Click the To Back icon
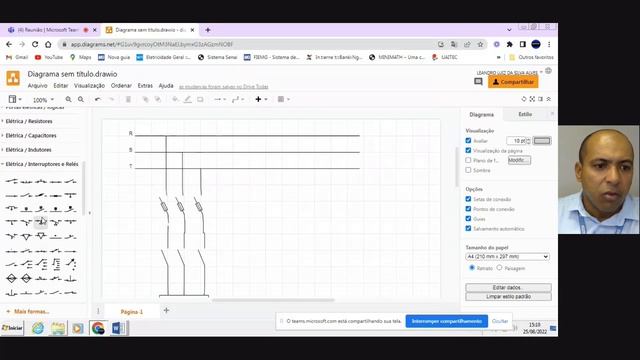Screen dimensions: 640x360 [x=158, y=99]
